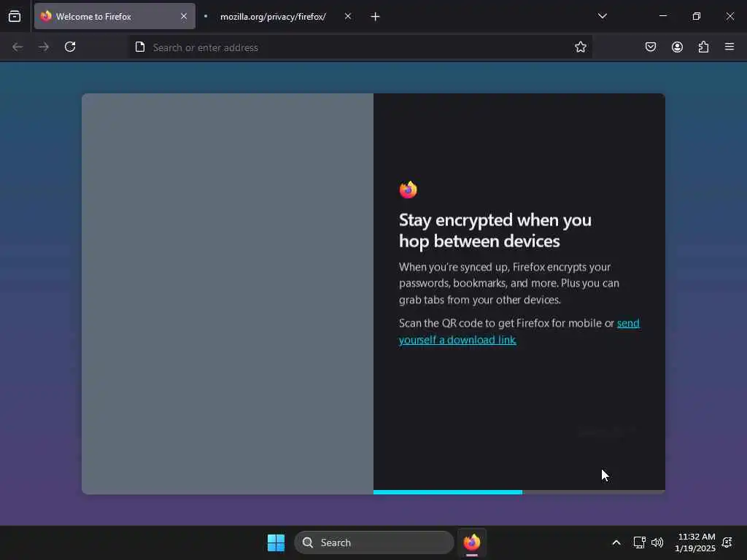Click the Firefox logo above the heading

click(x=409, y=190)
